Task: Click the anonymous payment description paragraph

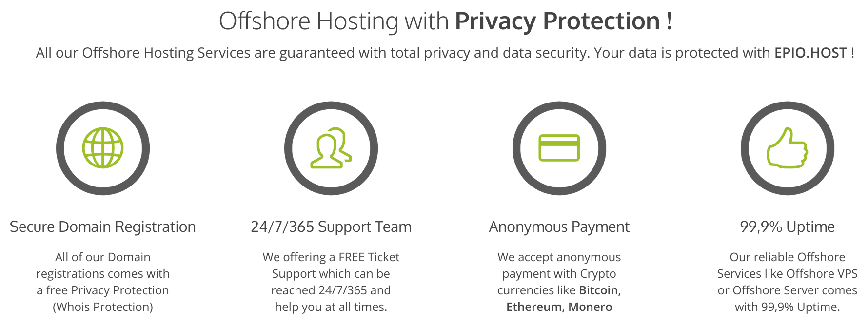Action: [x=559, y=282]
